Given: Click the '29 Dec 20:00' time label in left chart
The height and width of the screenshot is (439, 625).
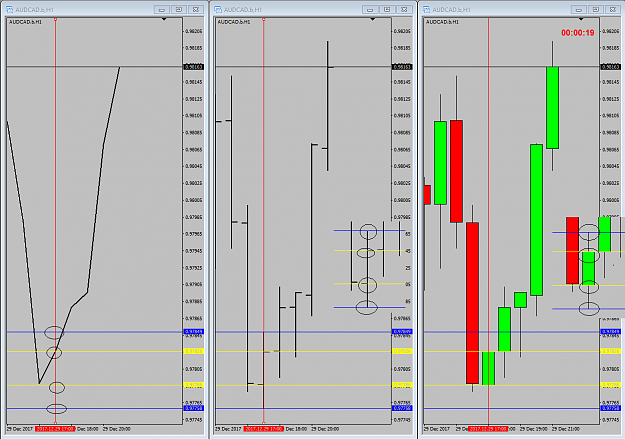Looking at the screenshot, I should [x=116, y=429].
